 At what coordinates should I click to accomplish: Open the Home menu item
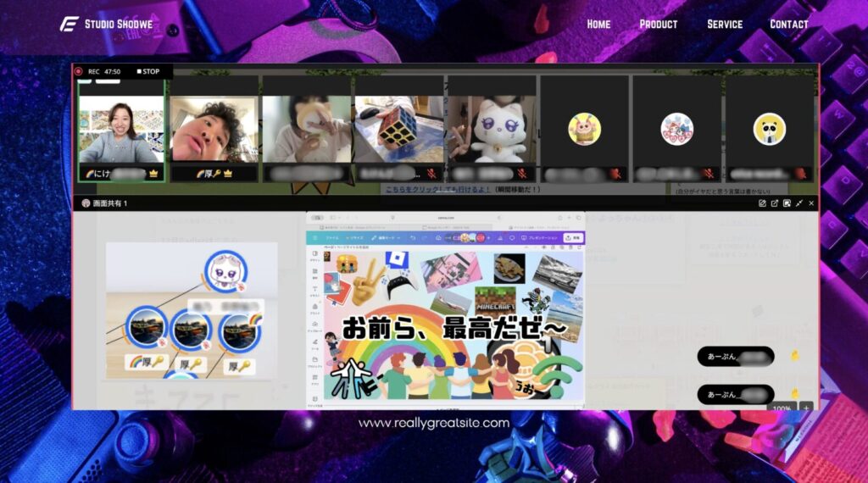(598, 24)
